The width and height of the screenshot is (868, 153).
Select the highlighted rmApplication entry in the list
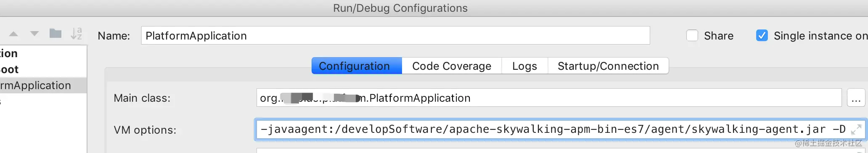click(x=43, y=85)
